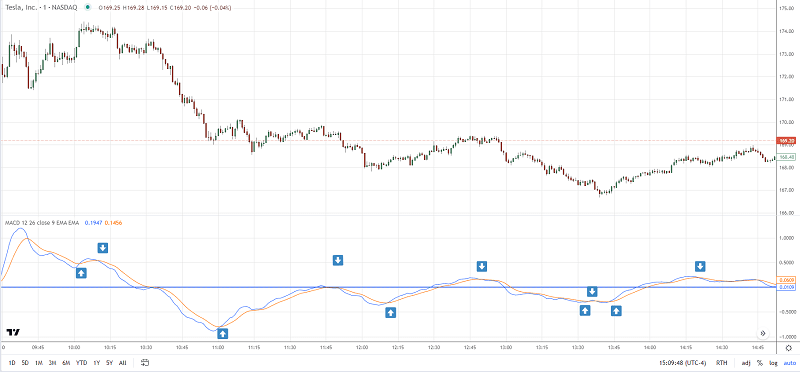Click the 167.00 price axis label
800x372 pixels.
click(x=786, y=190)
